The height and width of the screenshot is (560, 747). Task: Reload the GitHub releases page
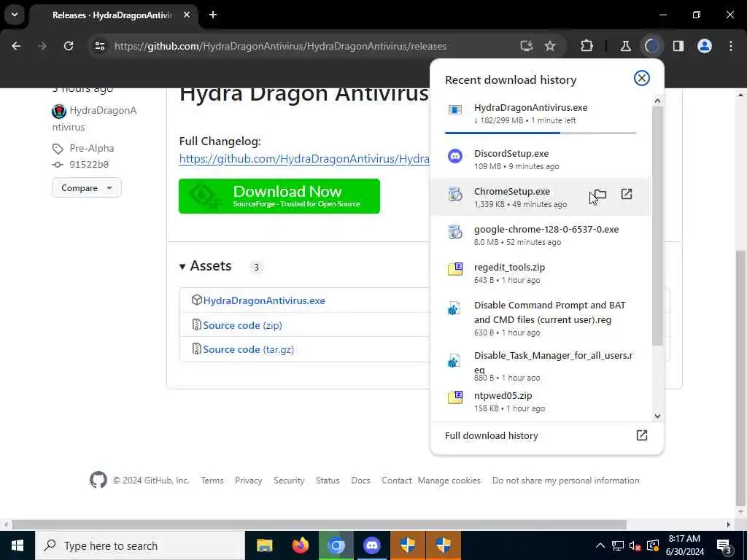(69, 46)
